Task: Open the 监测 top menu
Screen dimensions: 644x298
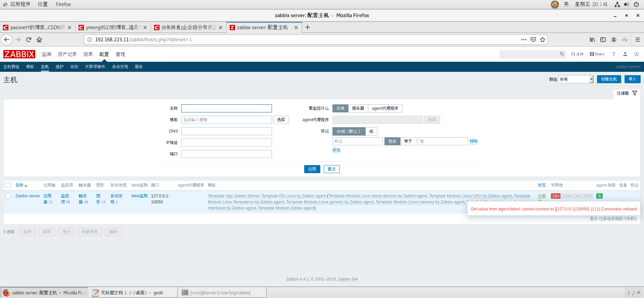Action: pos(47,54)
